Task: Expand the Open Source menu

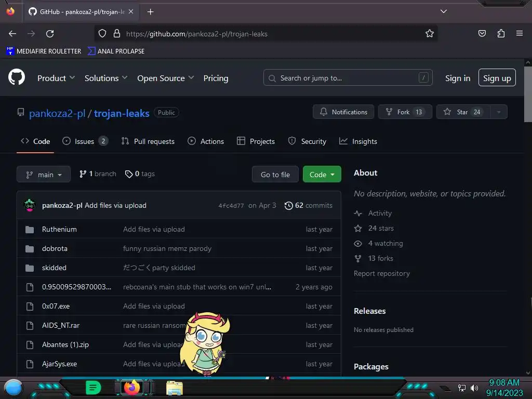Action: click(166, 78)
